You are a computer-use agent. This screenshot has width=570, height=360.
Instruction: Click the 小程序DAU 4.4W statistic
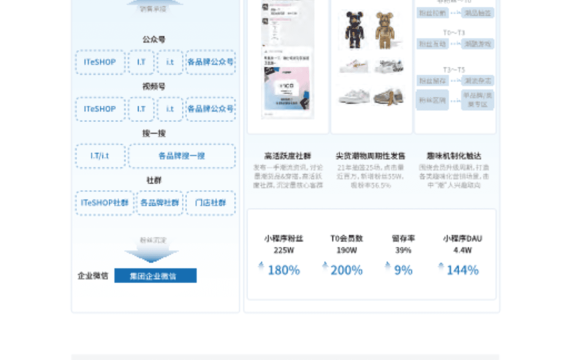pos(462,244)
